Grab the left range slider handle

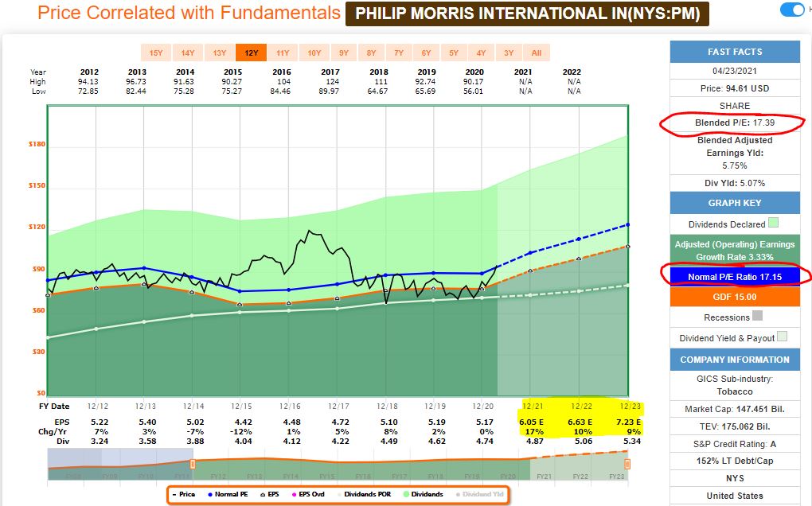pos(193,464)
